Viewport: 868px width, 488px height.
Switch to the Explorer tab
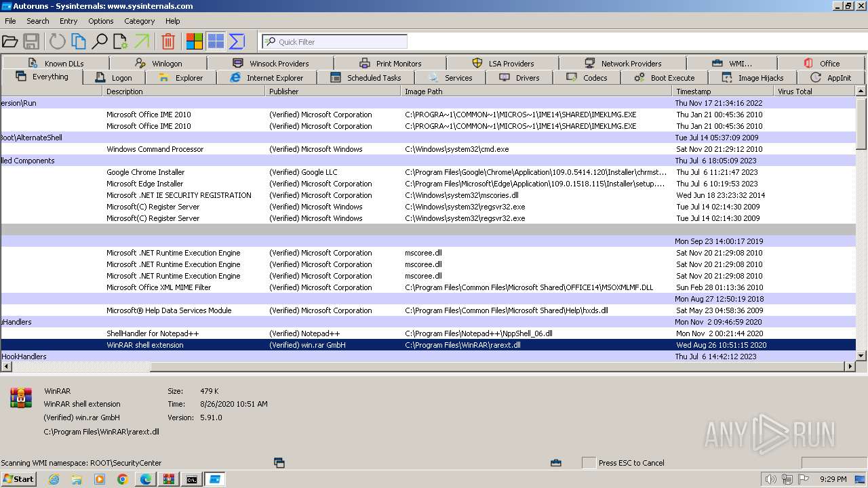click(180, 77)
